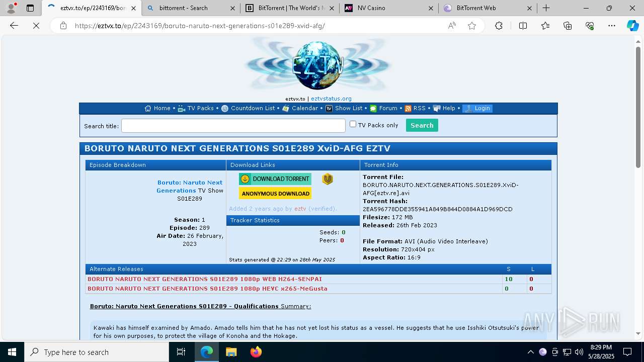644x362 pixels.
Task: Click ANONYMOUS DOWNLOAD button
Action: coord(275,194)
